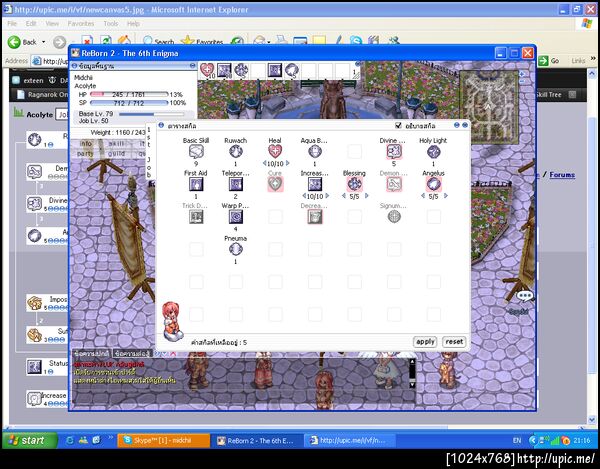The width and height of the screenshot is (600, 469).
Task: Select the grayed-out Cure skill icon
Action: click(275, 184)
